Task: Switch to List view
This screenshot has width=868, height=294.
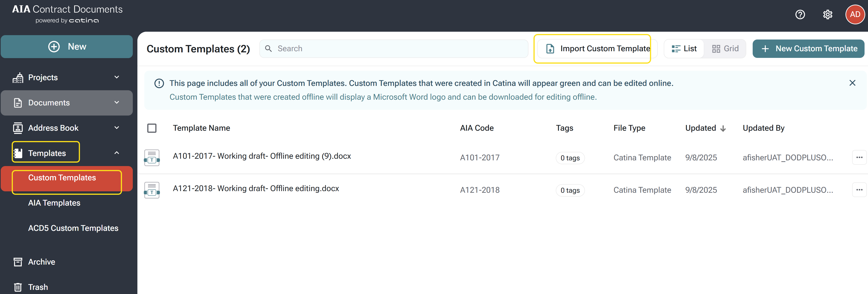Action: (684, 48)
